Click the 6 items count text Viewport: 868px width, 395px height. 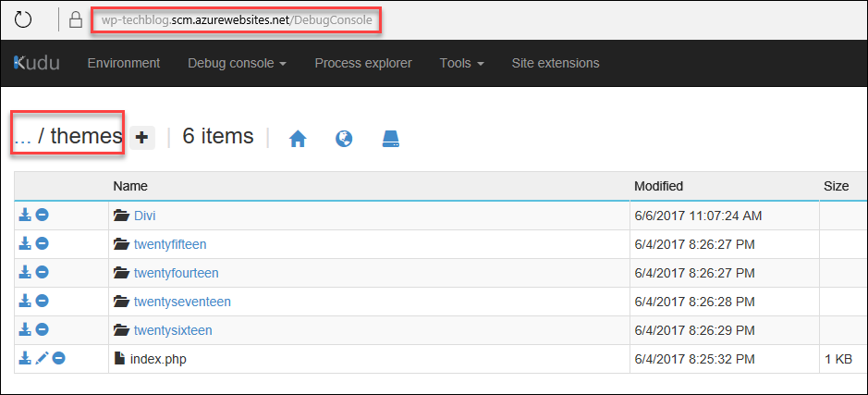218,136
